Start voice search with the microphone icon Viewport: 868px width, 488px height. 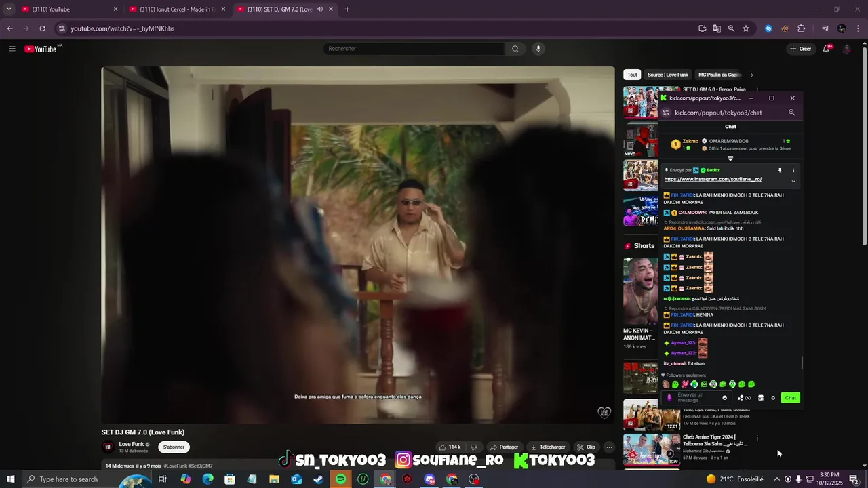538,49
